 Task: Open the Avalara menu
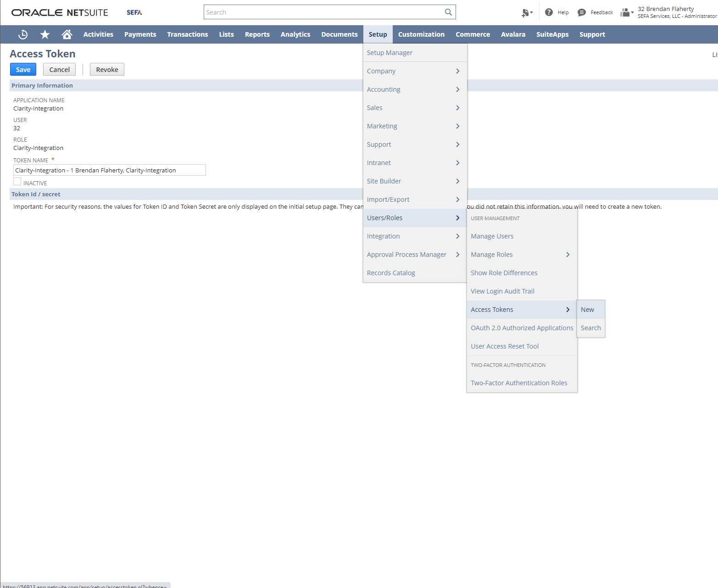tap(513, 34)
